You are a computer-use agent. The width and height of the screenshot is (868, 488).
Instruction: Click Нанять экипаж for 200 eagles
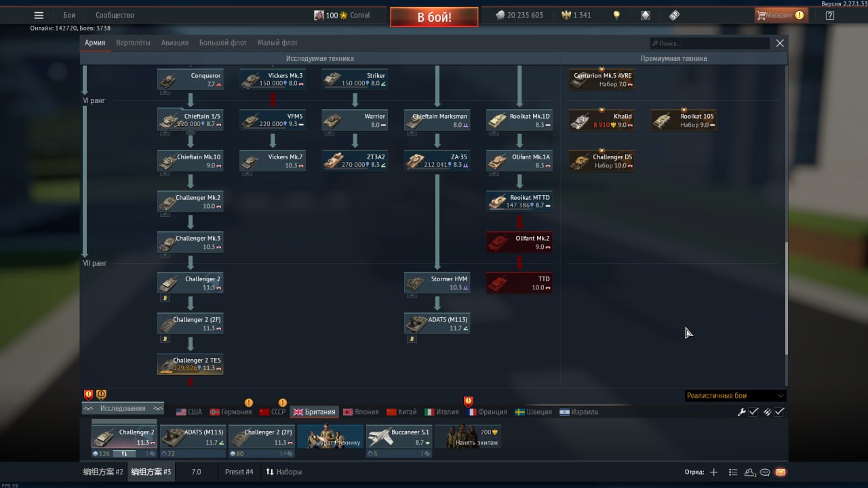tap(468, 437)
